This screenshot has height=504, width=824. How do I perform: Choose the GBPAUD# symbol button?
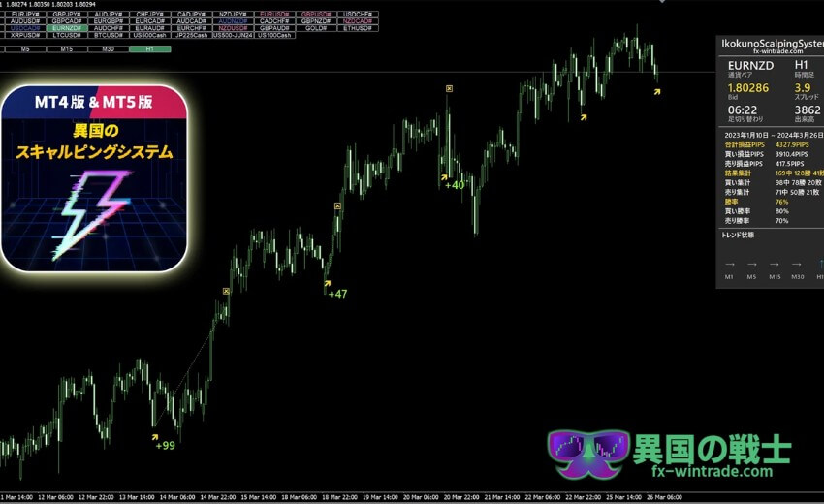click(275, 28)
